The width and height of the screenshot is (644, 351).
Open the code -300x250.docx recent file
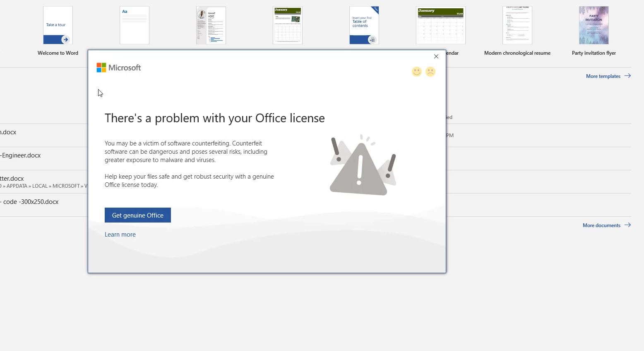(x=30, y=201)
